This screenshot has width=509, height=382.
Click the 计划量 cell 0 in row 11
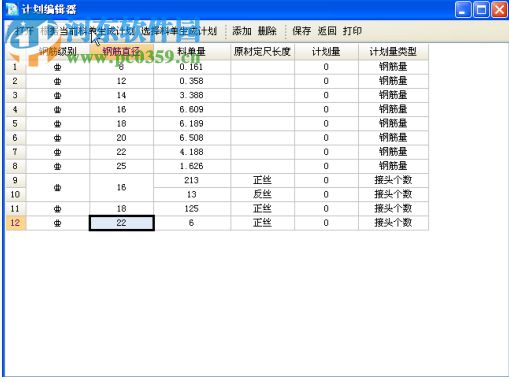click(x=326, y=209)
